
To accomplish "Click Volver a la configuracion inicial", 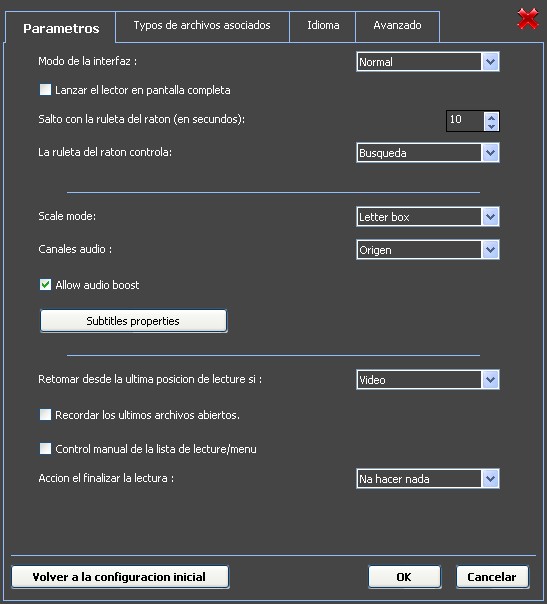I will pyautogui.click(x=120, y=577).
